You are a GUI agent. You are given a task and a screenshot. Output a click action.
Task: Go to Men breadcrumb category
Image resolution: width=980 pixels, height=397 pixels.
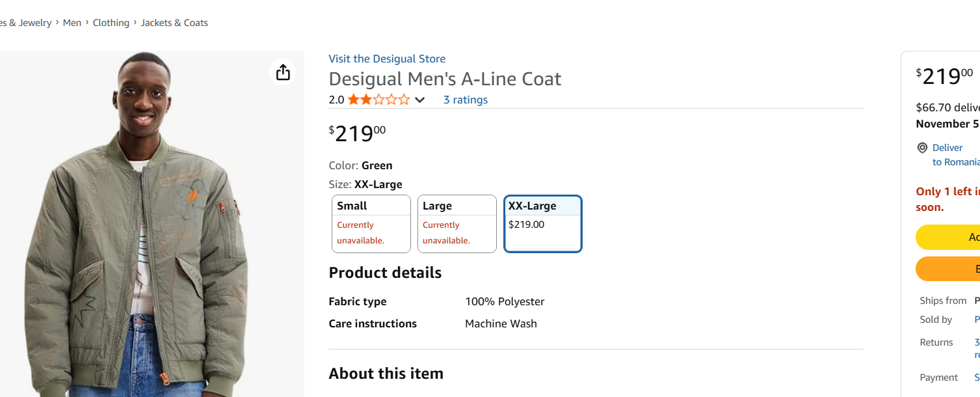[72, 23]
